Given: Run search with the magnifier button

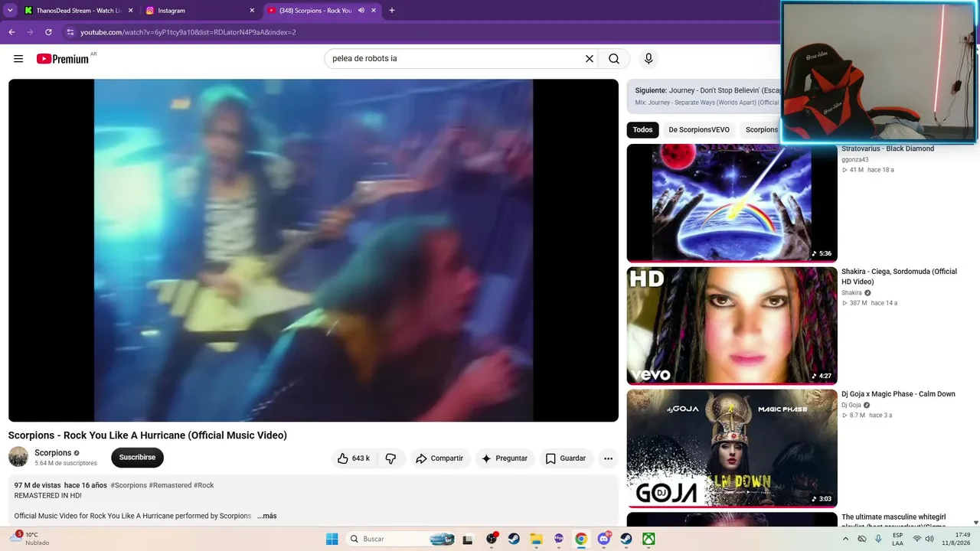Looking at the screenshot, I should tap(614, 59).
